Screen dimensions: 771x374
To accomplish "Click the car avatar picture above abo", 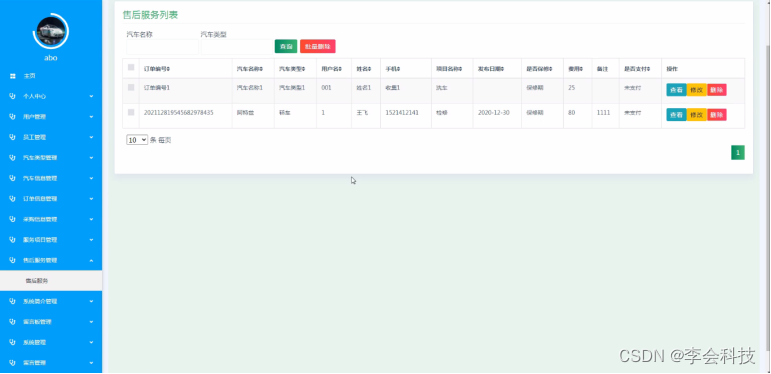I will (51, 31).
